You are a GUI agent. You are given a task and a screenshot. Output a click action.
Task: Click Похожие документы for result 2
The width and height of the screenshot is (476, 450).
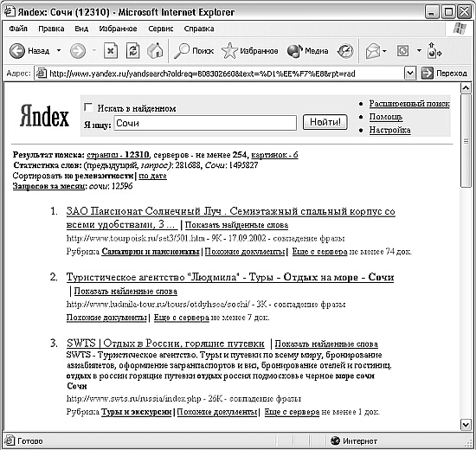(x=106, y=318)
